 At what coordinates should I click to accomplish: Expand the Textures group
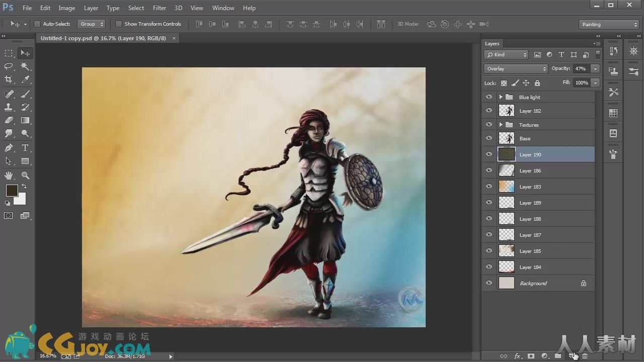tap(501, 125)
